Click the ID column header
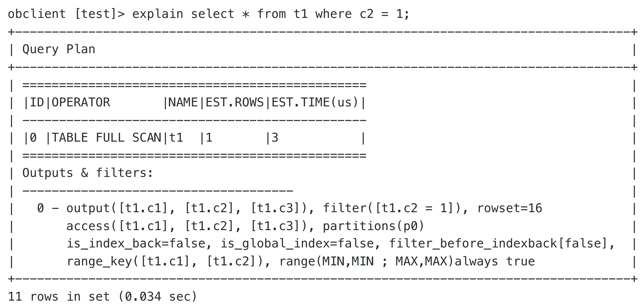Screen dimensions: 644x307 point(37,103)
